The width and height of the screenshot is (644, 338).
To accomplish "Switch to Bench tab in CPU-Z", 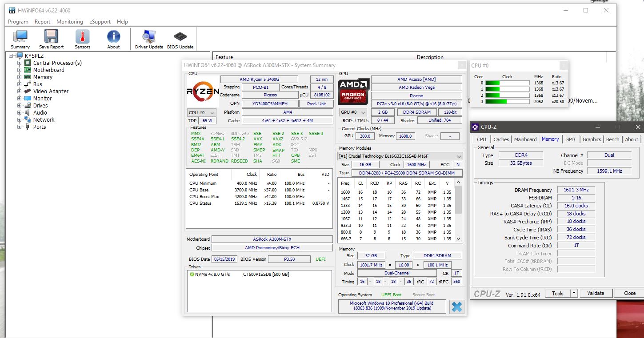I will [x=612, y=139].
